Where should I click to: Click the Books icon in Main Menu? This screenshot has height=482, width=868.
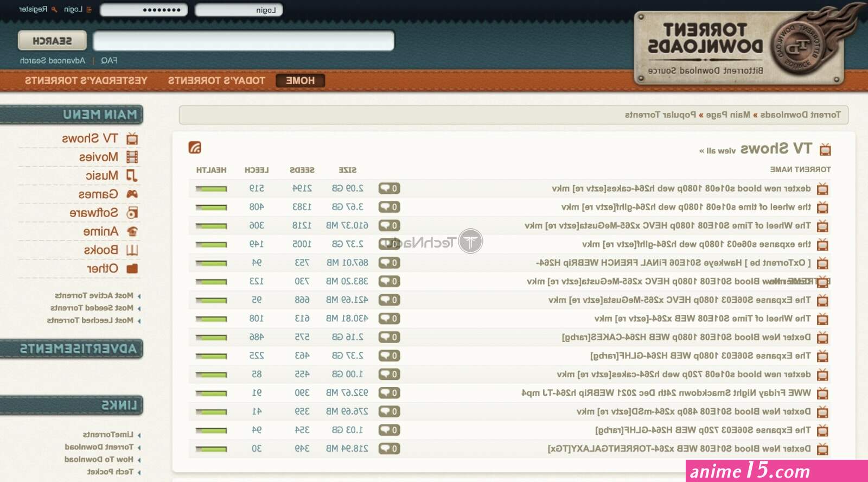click(x=132, y=250)
